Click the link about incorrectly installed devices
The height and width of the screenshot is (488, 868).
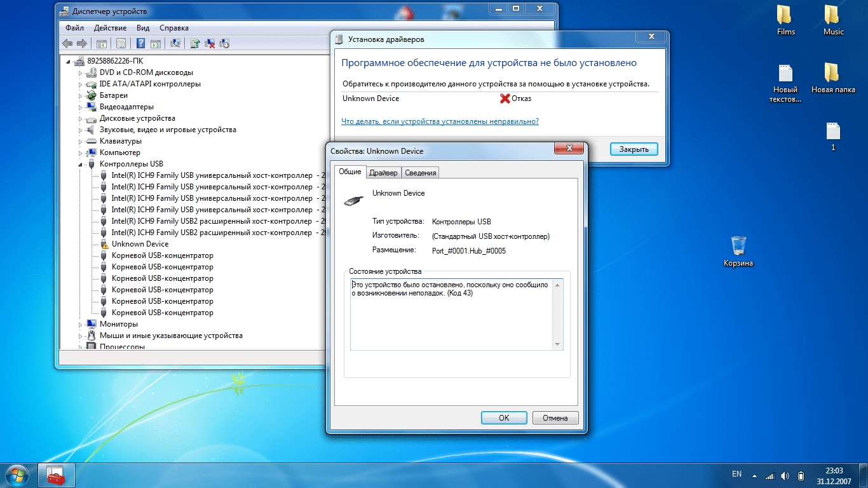pos(440,121)
